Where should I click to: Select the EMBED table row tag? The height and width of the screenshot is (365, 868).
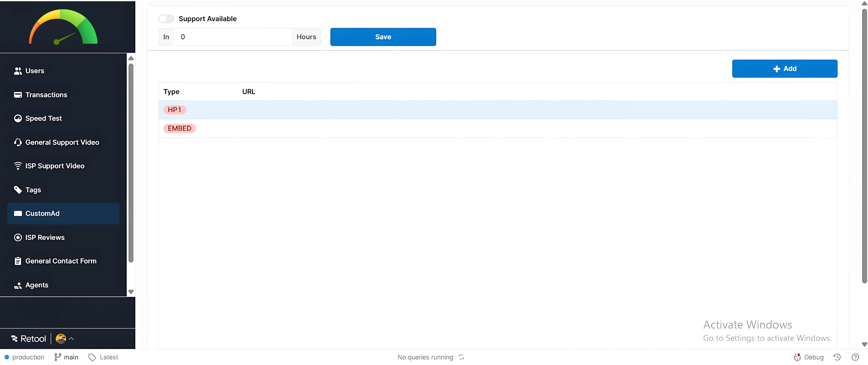pyautogui.click(x=180, y=128)
